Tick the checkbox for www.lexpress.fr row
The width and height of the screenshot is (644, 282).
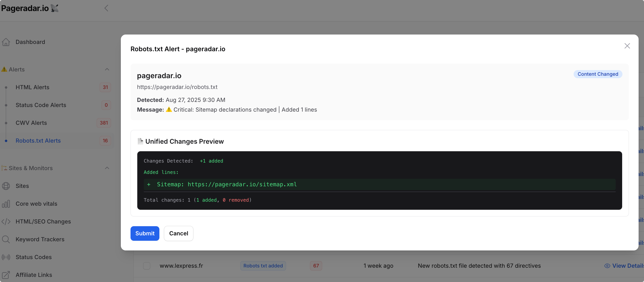pyautogui.click(x=147, y=266)
